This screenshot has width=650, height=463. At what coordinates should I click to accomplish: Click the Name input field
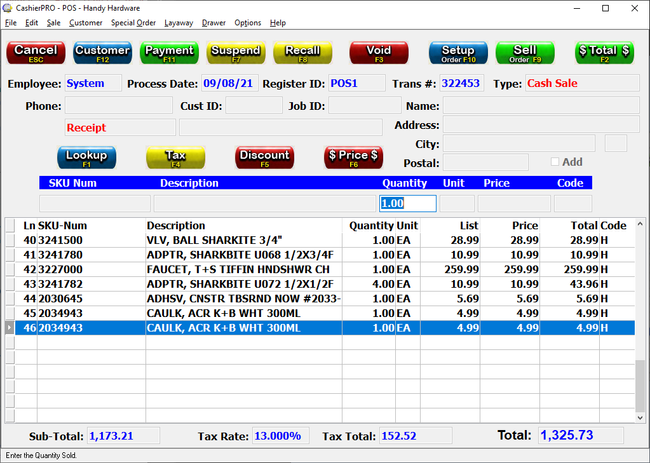click(541, 105)
